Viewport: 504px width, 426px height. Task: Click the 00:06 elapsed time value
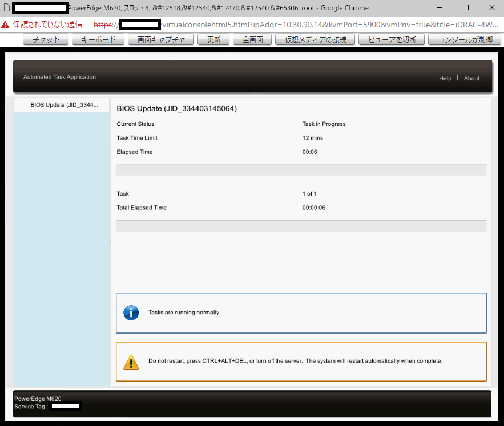[x=309, y=152]
